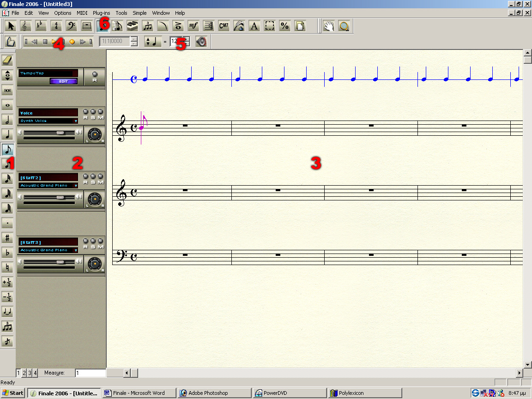Open the Plug-ins menu
This screenshot has width=532, height=399.
[x=101, y=13]
